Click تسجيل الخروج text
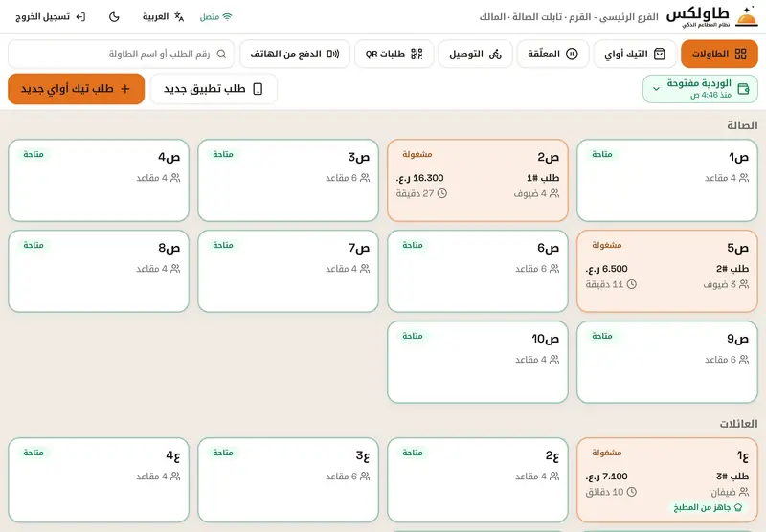766x532 pixels. tap(42, 17)
